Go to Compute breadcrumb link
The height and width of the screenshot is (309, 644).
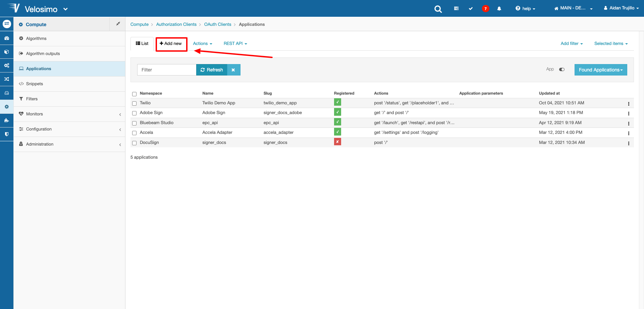coord(140,24)
